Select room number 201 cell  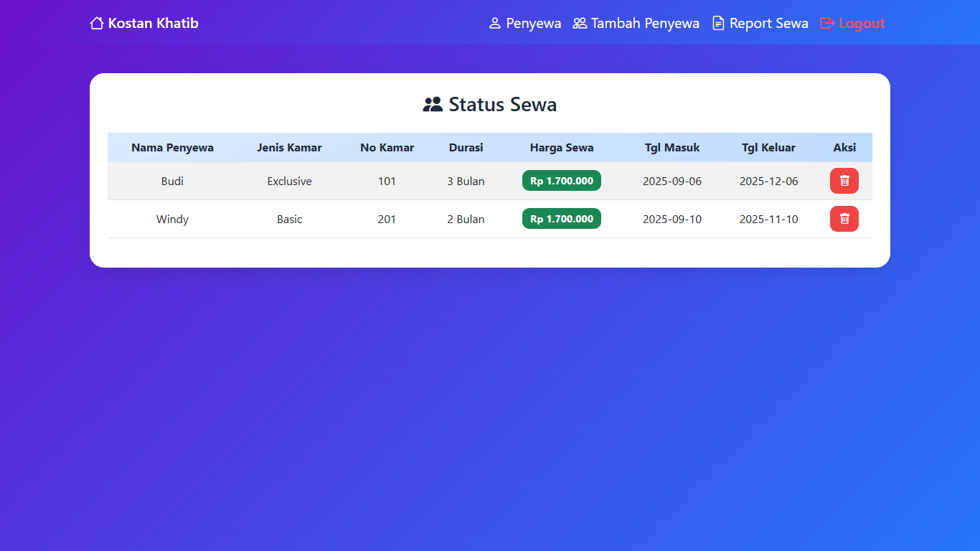(387, 220)
